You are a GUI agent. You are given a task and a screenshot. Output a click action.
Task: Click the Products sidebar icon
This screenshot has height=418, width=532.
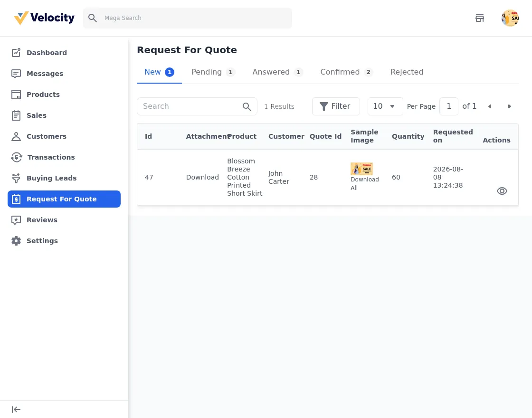point(16,95)
